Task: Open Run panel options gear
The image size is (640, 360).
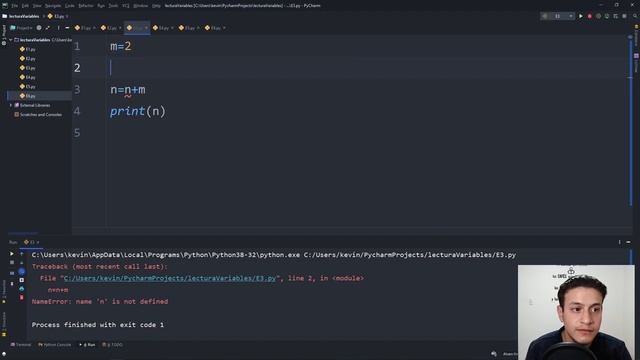Action: 619,242
